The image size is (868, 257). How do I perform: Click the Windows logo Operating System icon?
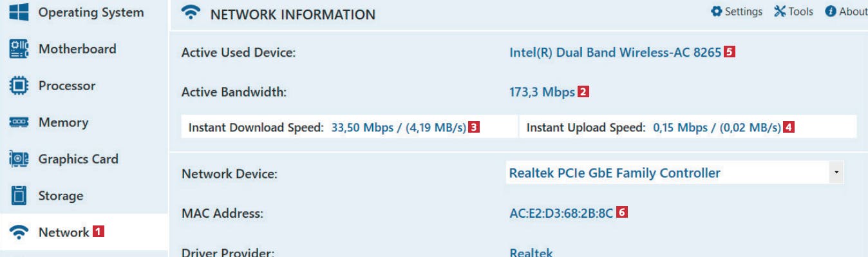coord(19,12)
